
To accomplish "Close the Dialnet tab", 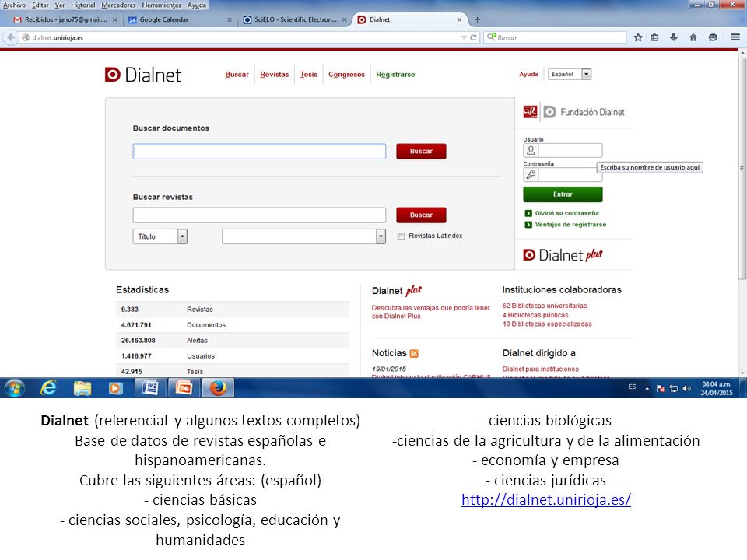I will pyautogui.click(x=459, y=19).
